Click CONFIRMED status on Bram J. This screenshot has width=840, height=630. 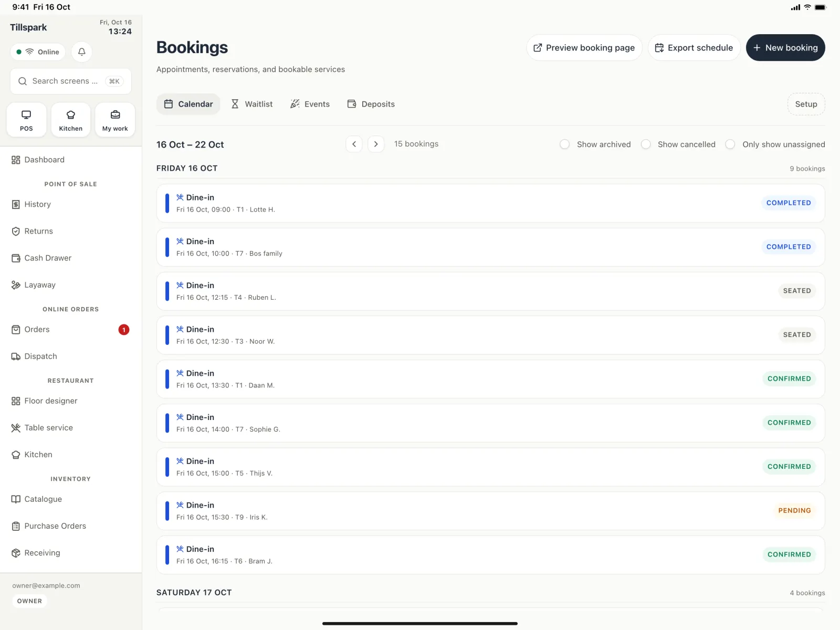789,554
